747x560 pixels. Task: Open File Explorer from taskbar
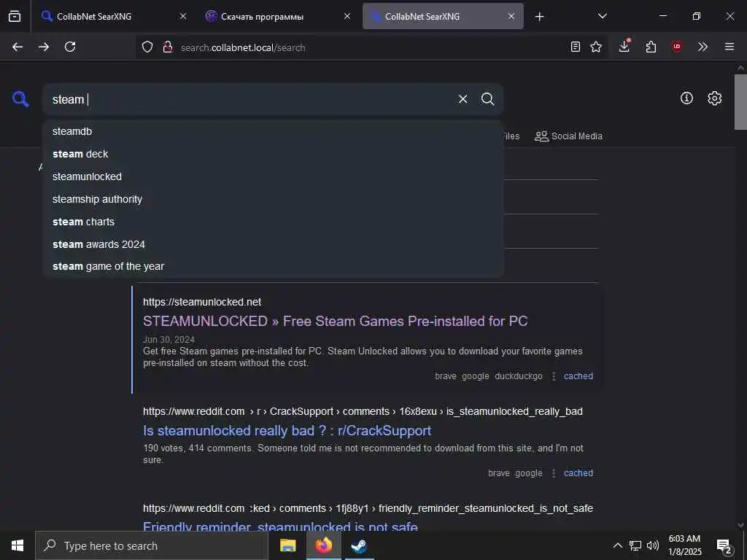(x=287, y=545)
